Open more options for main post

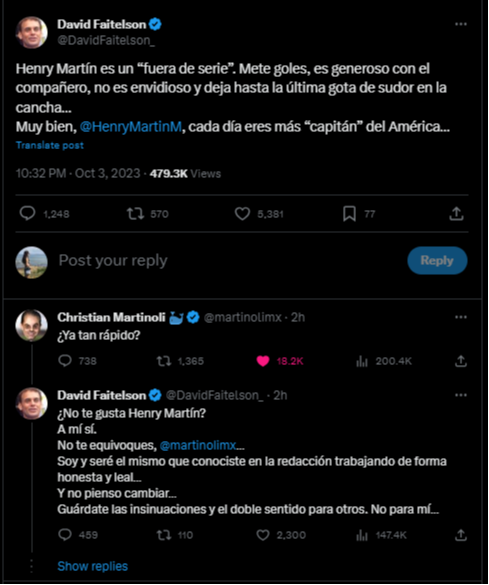coord(461,24)
